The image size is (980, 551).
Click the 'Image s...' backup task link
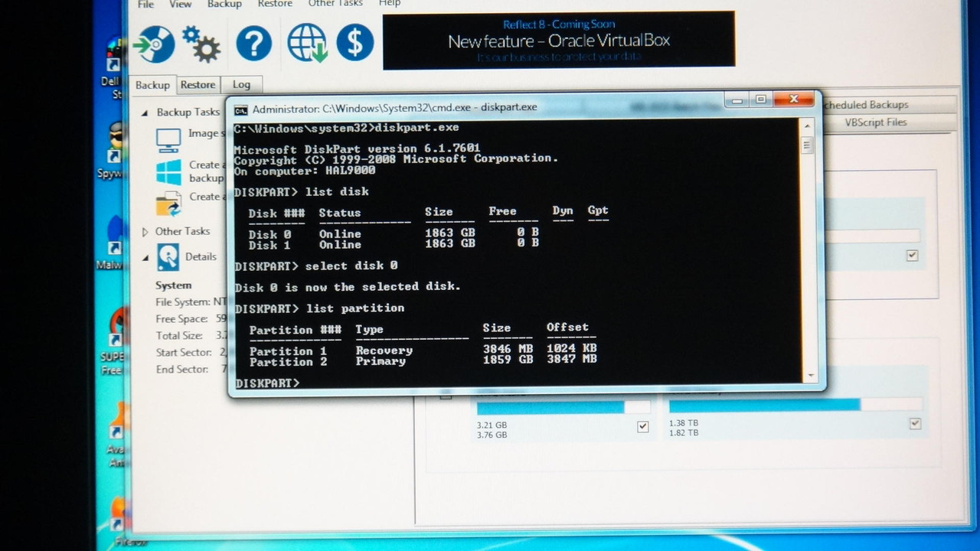pyautogui.click(x=207, y=133)
